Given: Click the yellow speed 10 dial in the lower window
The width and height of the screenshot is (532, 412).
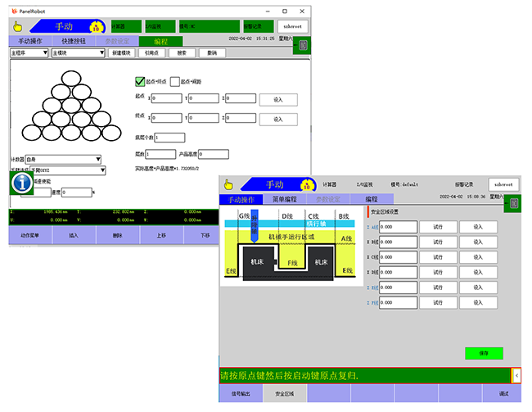Looking at the screenshot, I should tap(305, 184).
